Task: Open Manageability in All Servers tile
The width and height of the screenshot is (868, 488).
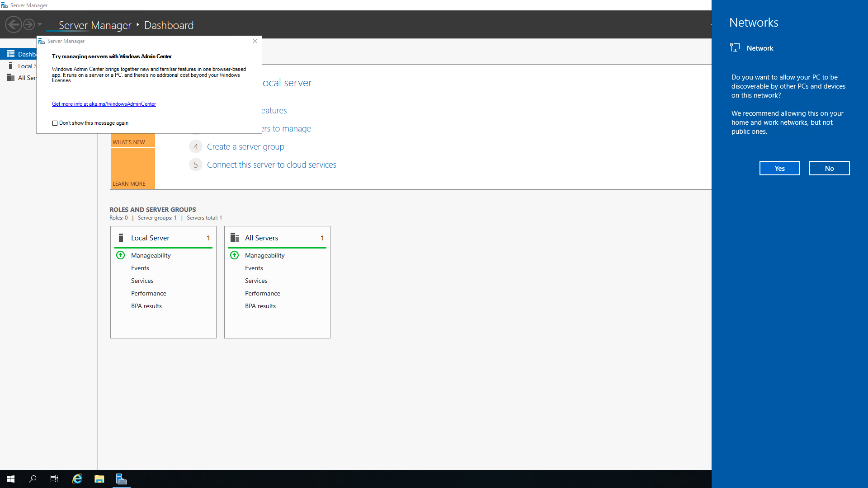Action: click(265, 255)
